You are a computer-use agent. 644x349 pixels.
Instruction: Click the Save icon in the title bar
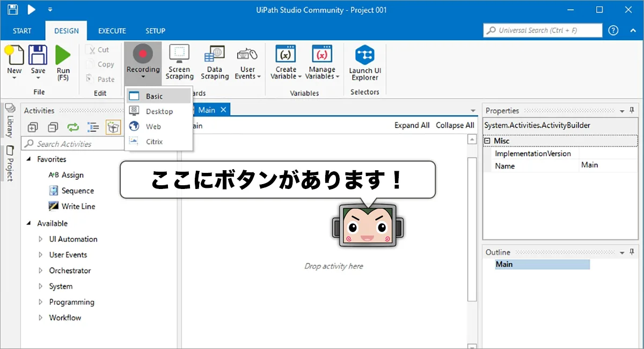click(13, 10)
